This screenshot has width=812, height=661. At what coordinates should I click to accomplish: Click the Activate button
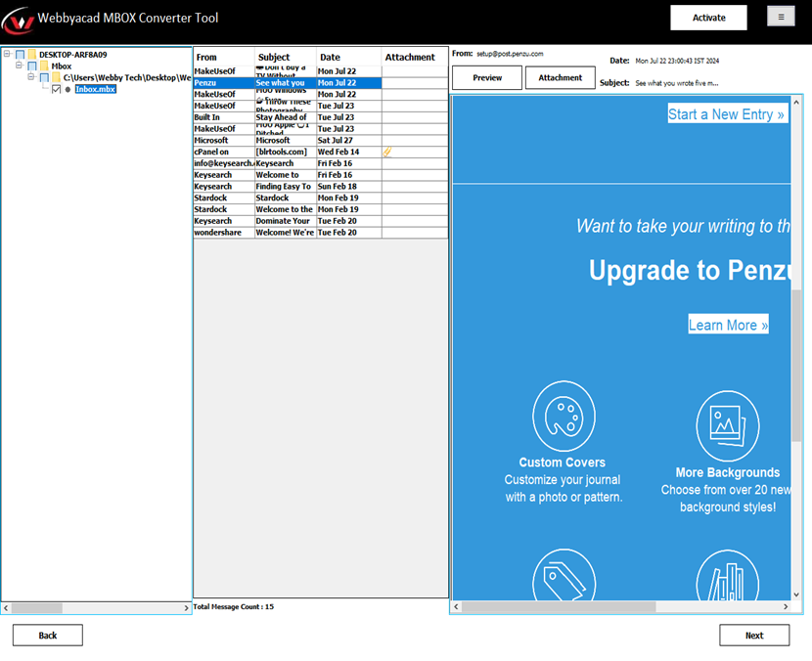tap(708, 18)
